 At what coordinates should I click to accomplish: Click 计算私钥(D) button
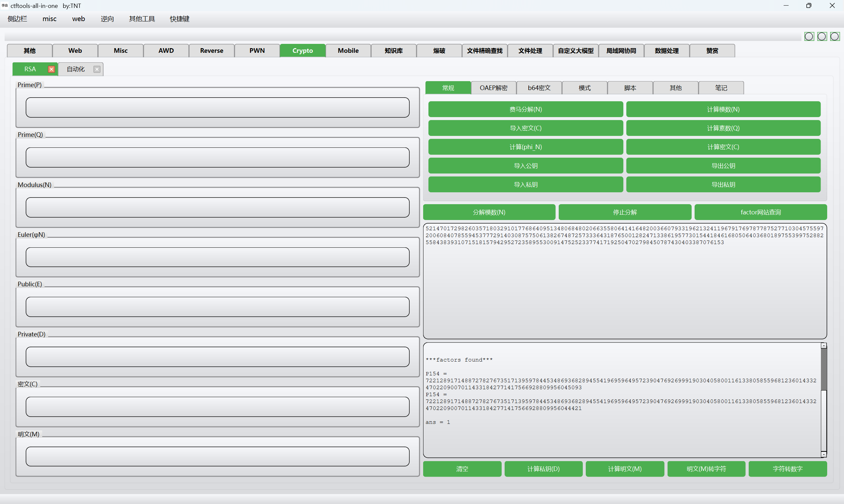tap(543, 469)
